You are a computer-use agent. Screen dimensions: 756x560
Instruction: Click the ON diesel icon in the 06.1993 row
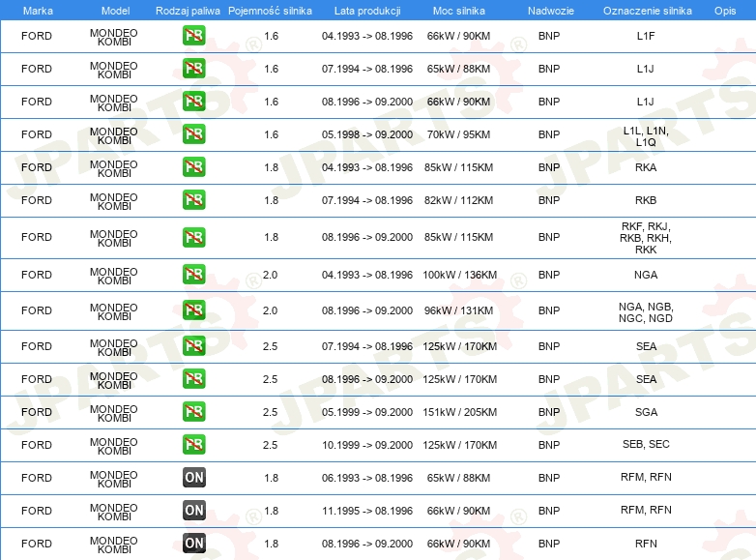[193, 477]
